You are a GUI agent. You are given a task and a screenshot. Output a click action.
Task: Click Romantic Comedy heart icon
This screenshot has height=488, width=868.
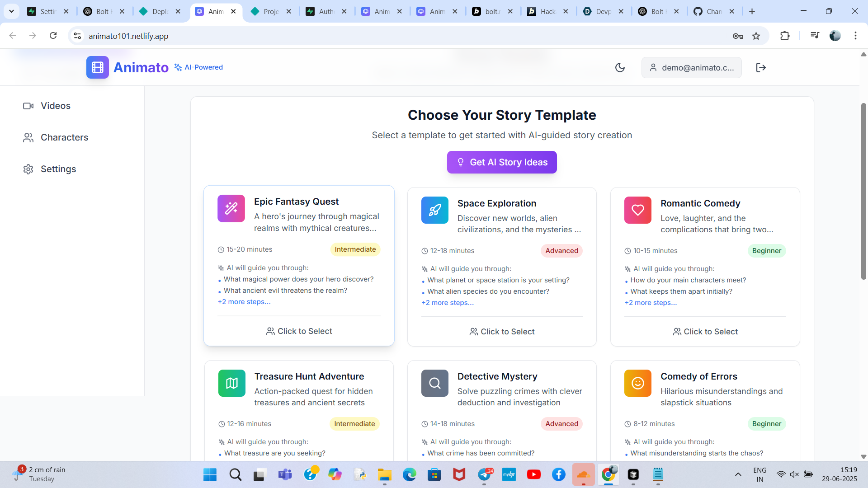[x=637, y=210]
